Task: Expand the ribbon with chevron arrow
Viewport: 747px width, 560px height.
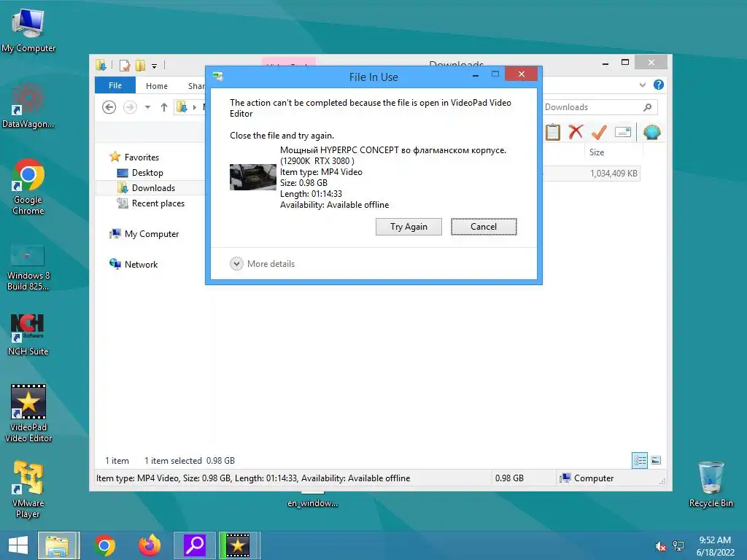Action: [x=643, y=85]
